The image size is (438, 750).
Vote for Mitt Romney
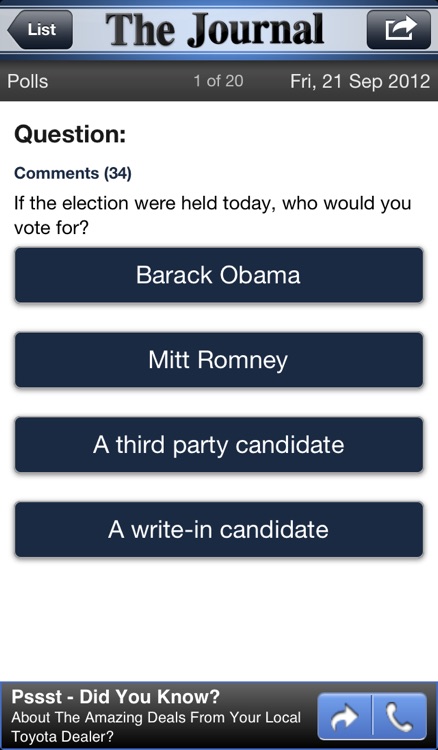219,360
